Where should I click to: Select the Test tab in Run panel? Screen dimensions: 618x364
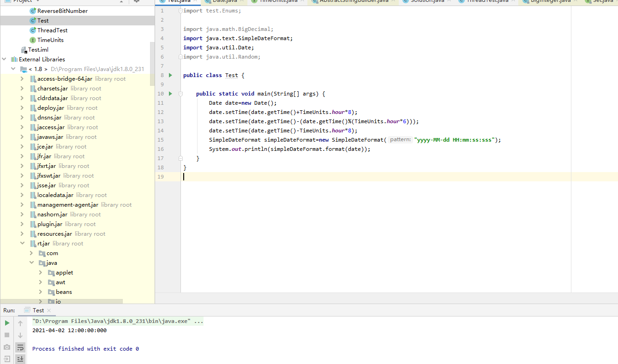click(38, 310)
